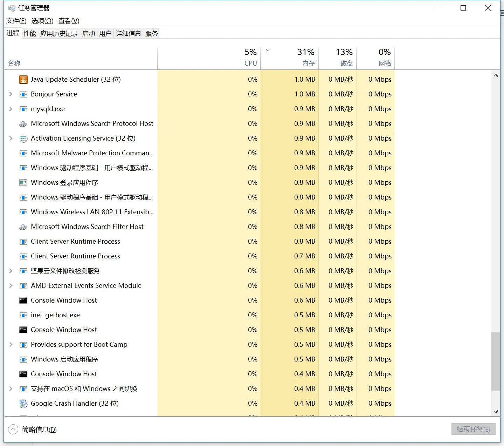Click the 结束任务(E) button
The image size is (504, 446).
(474, 429)
